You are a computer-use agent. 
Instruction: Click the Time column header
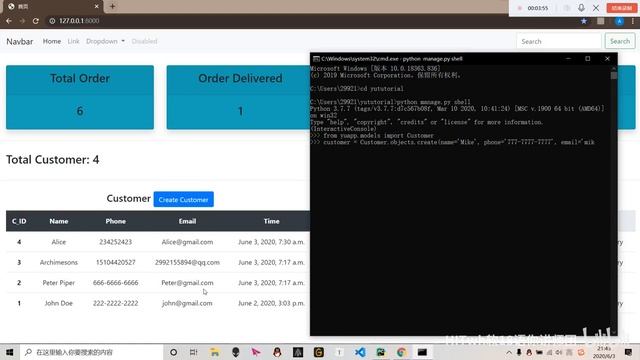[271, 221]
